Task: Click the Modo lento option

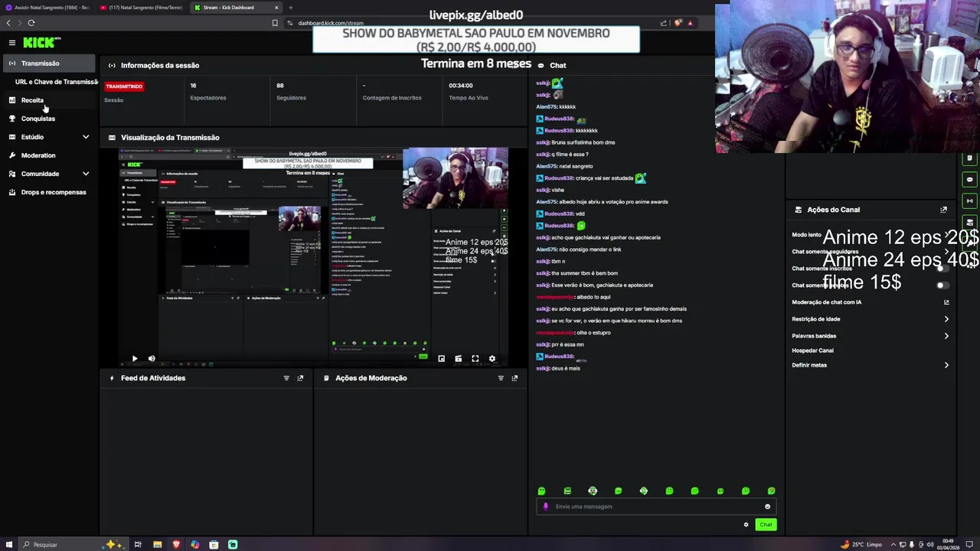Action: click(x=806, y=235)
